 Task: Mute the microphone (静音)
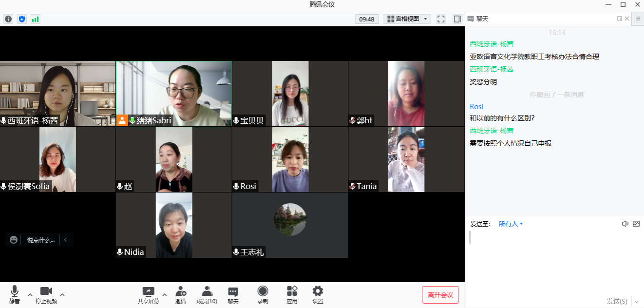15,295
